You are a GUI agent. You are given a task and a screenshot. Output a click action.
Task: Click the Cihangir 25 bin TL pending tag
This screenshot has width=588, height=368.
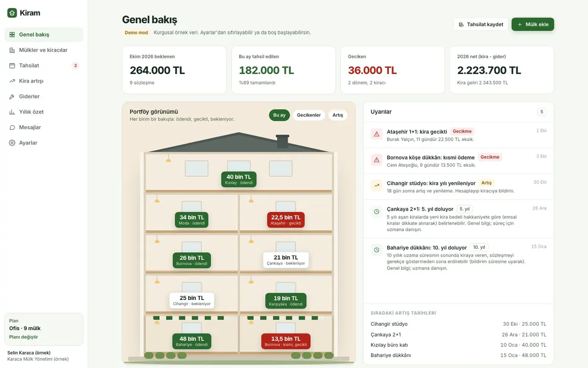(x=192, y=300)
